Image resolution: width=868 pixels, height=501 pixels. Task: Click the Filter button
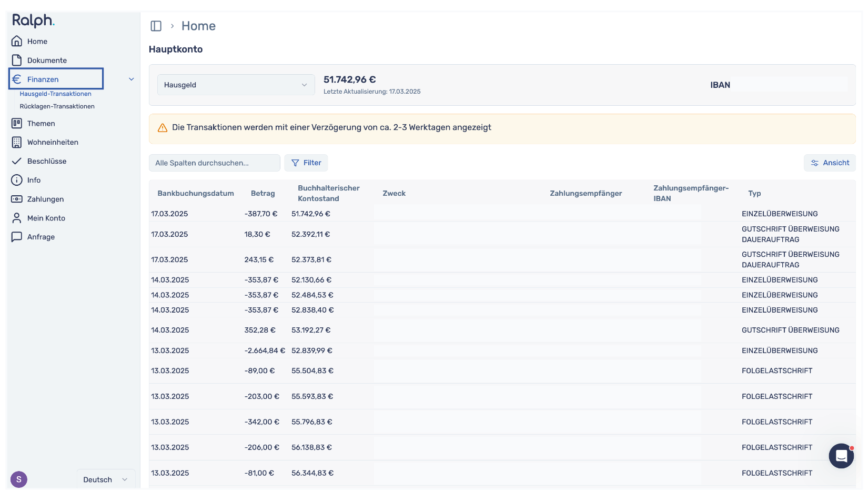coord(306,163)
